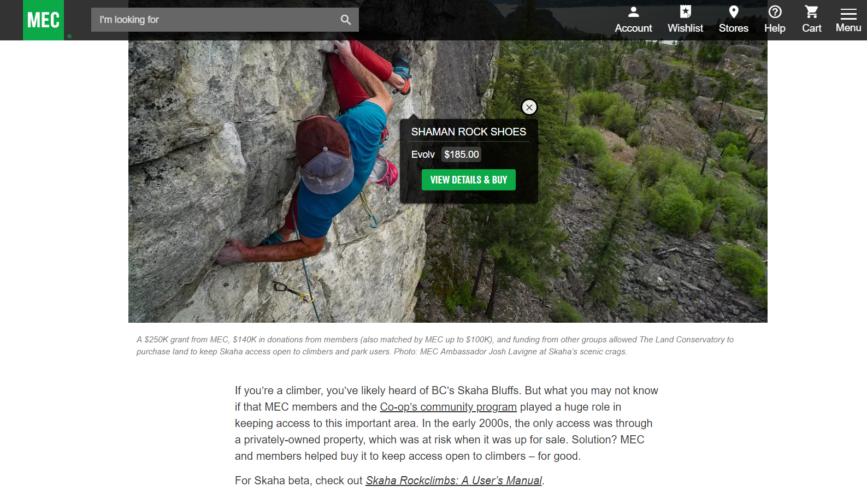Open Co-op's community program link
This screenshot has width=867, height=504.
448,407
